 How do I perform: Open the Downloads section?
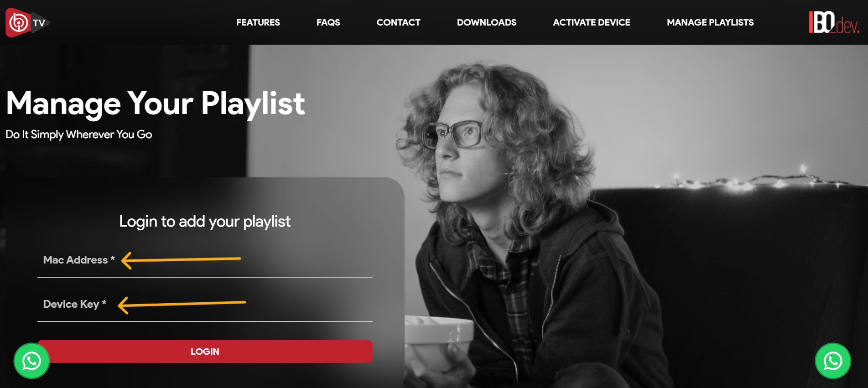(486, 22)
